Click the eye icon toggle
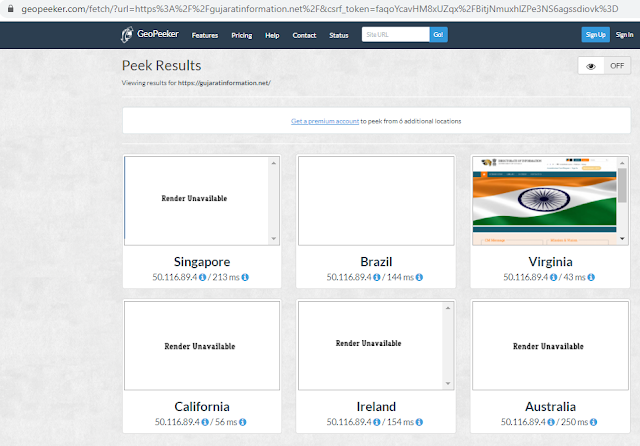Screen dimensions: 640x446 pyautogui.click(x=591, y=66)
